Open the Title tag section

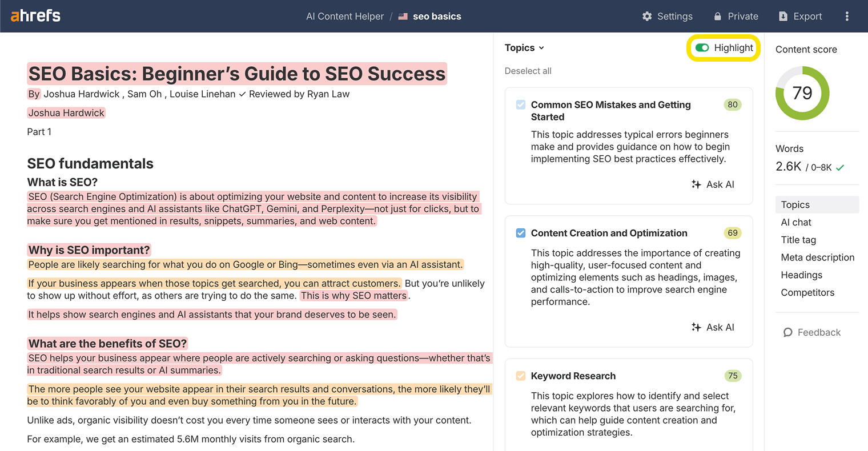tap(798, 240)
